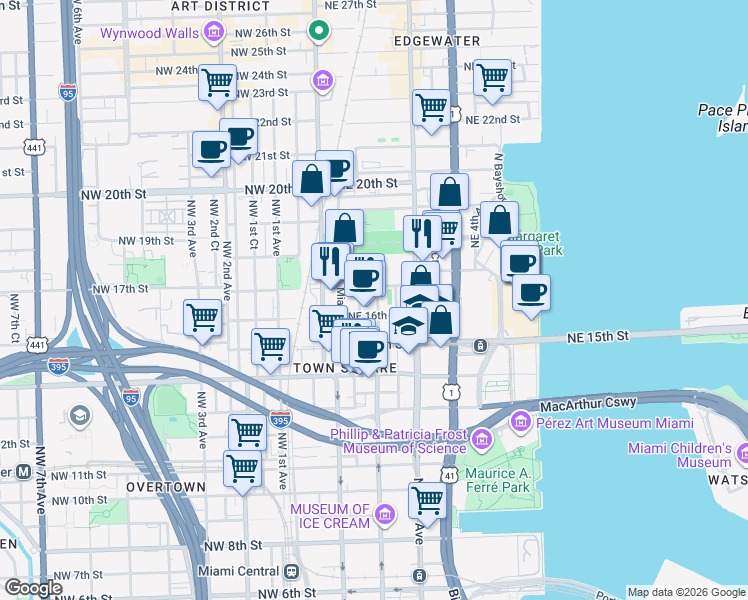The width and height of the screenshot is (748, 600).
Task: Select the coffee cup marker over Town Square label
Action: pos(368,350)
